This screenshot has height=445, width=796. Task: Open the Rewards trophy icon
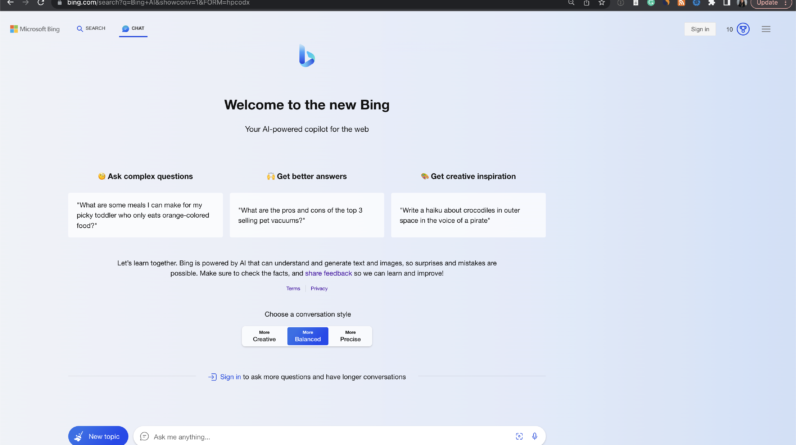[x=743, y=29]
